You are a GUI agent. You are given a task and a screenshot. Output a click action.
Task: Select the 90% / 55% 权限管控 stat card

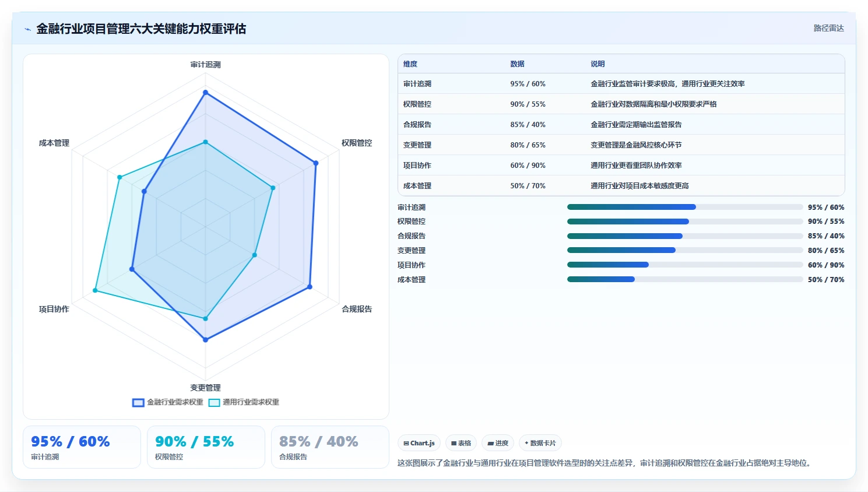coord(206,447)
